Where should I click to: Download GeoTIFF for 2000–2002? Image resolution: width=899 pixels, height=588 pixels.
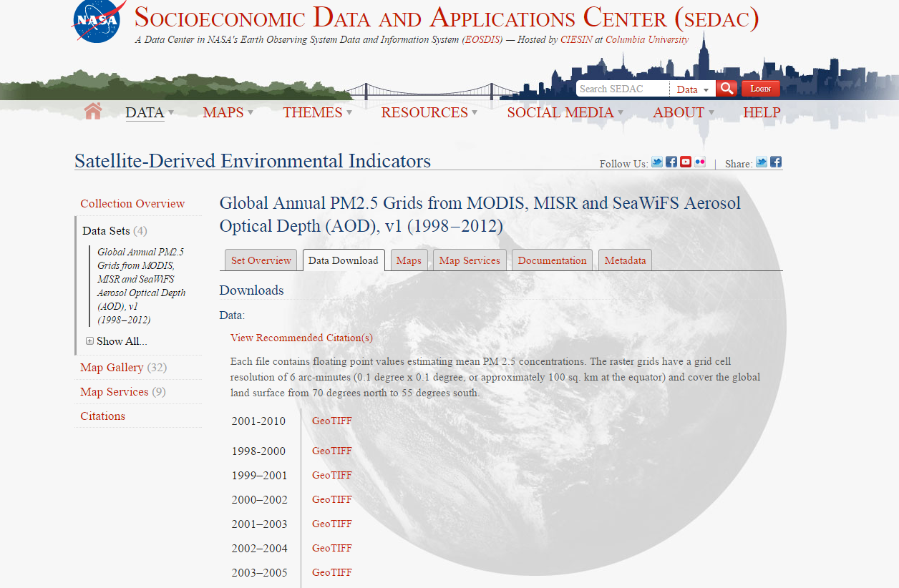(x=332, y=499)
